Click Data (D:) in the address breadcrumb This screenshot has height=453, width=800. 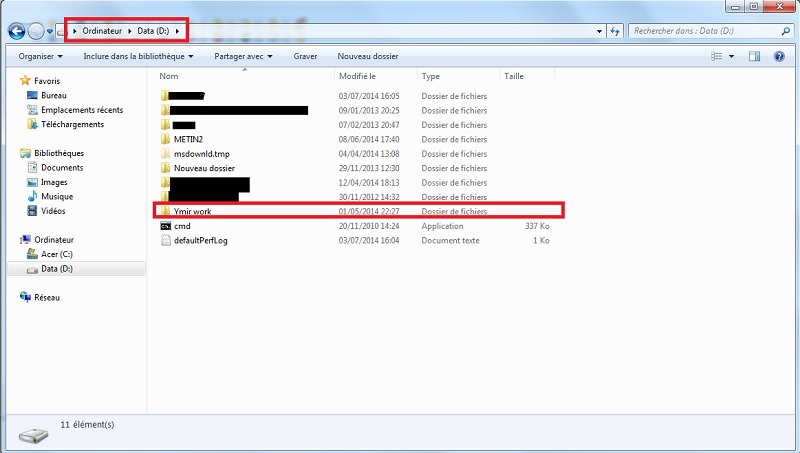point(153,31)
